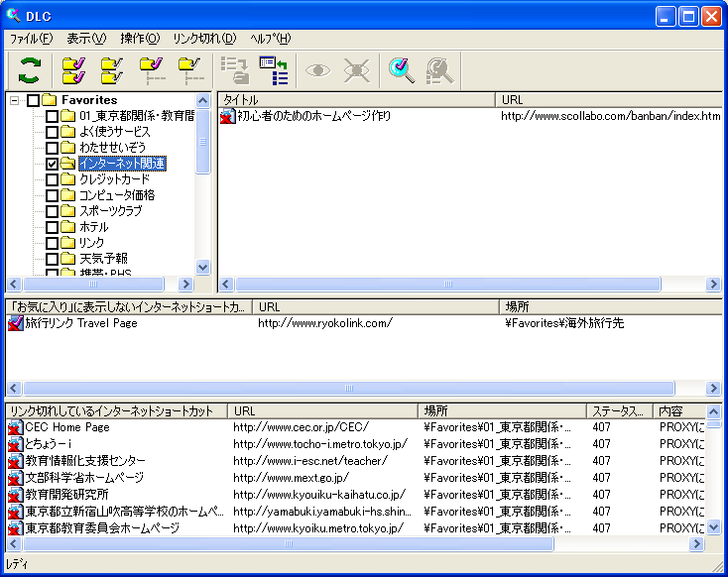Click the icon beside CEC Home Page
The width and height of the screenshot is (728, 577).
15,427
